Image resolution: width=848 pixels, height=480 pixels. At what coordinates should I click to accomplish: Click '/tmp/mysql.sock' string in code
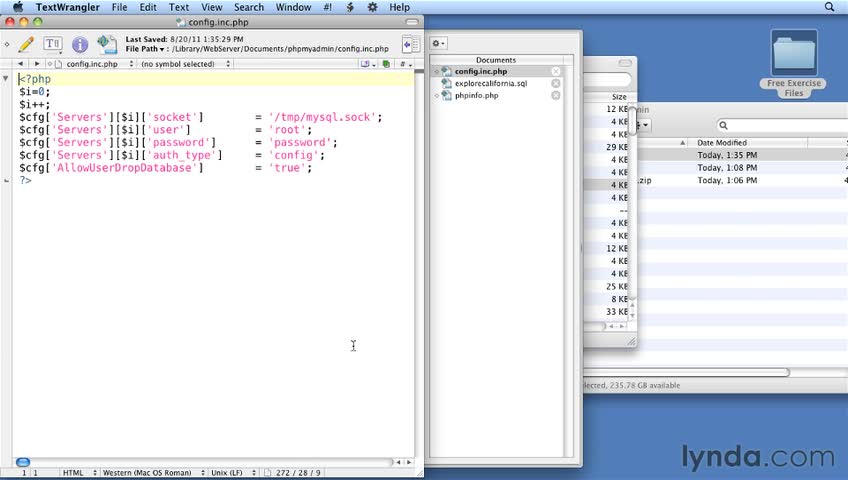(322, 117)
